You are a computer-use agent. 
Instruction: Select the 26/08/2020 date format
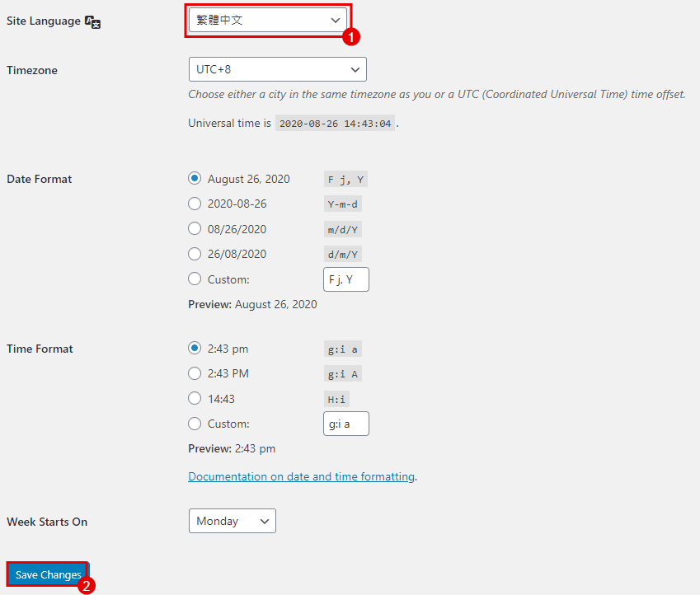(x=195, y=254)
